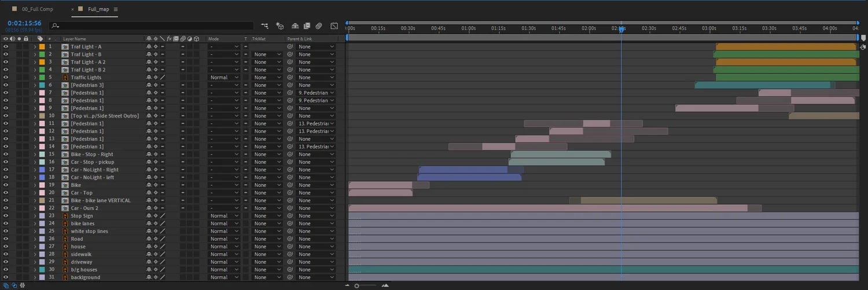The height and width of the screenshot is (290, 868).
Task: Click the Lock column header icon
Action: 25,39
